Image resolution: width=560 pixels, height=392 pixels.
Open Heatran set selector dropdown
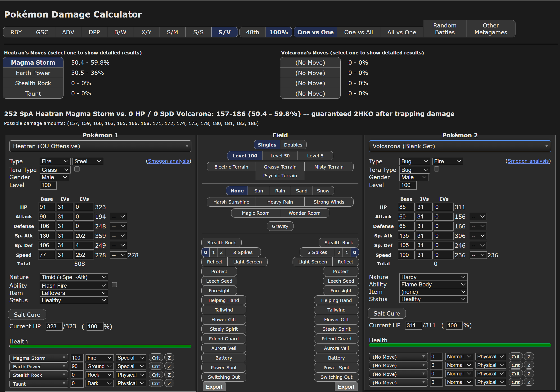tap(100, 146)
